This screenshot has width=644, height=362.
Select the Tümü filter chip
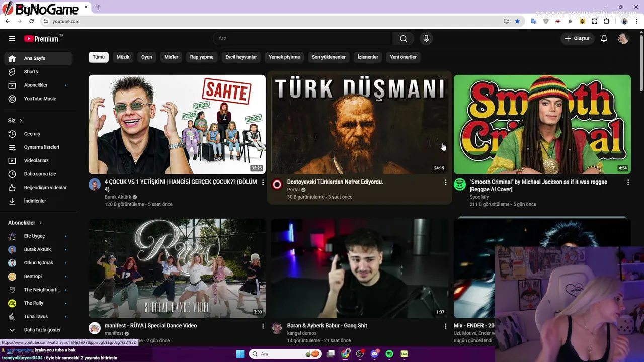coord(99,57)
